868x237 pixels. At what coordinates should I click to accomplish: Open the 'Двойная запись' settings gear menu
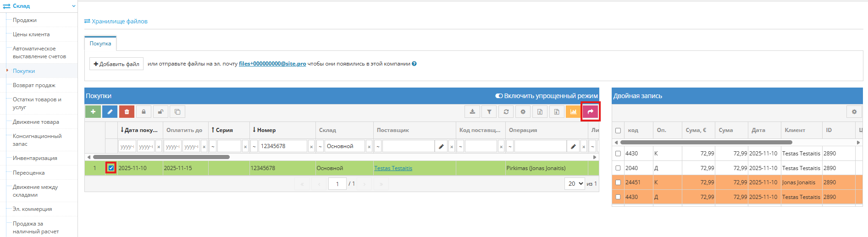click(854, 111)
